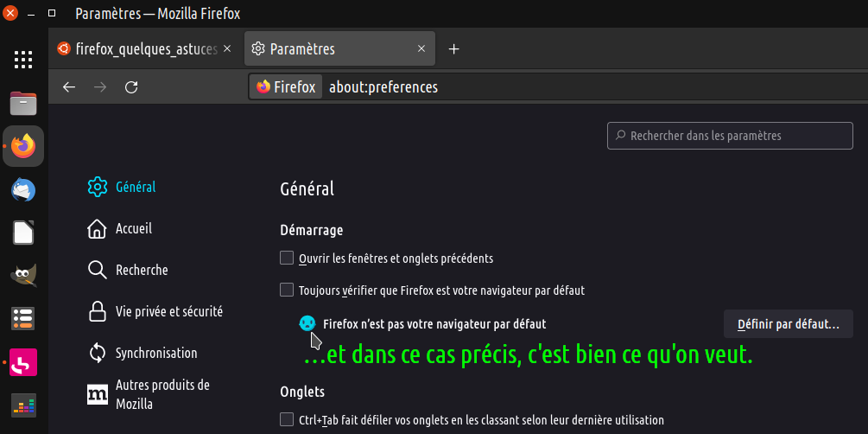Click the sad face default-browser icon
This screenshot has width=868, height=434.
point(307,323)
